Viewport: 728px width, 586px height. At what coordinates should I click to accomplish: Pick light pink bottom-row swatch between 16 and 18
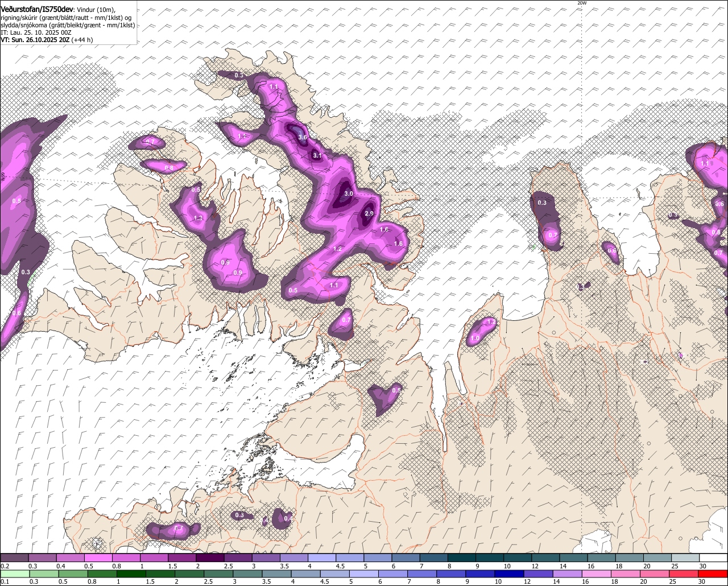pos(597,573)
